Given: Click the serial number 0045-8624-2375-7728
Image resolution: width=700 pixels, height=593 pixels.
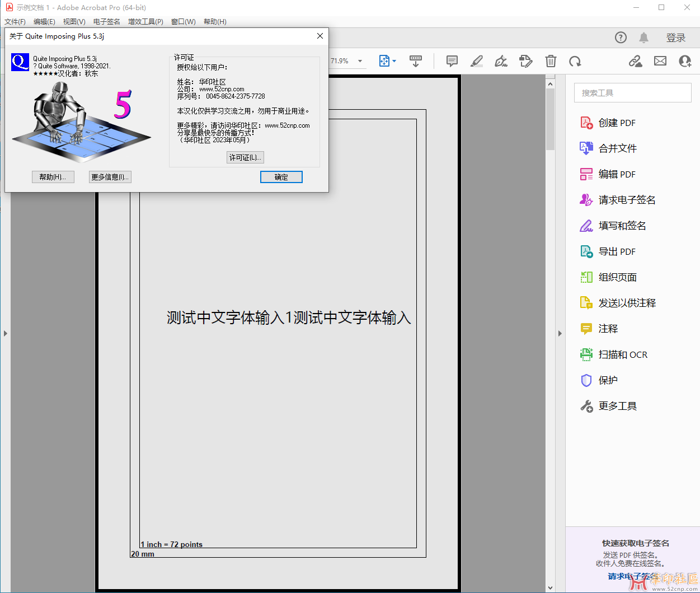Looking at the screenshot, I should tap(236, 96).
